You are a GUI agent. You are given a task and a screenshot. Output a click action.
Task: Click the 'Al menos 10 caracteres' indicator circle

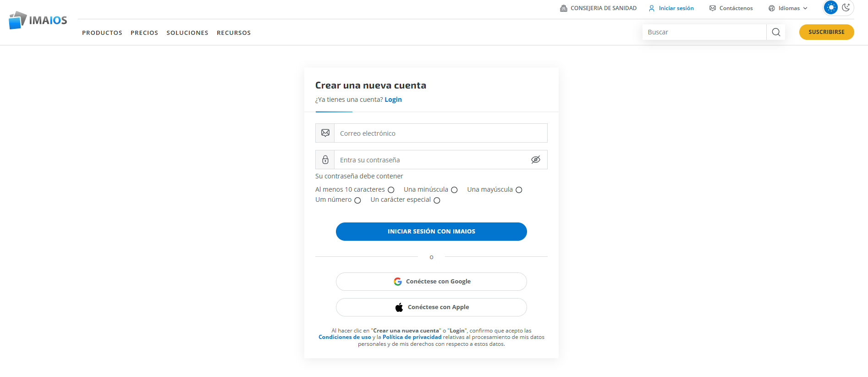point(391,190)
